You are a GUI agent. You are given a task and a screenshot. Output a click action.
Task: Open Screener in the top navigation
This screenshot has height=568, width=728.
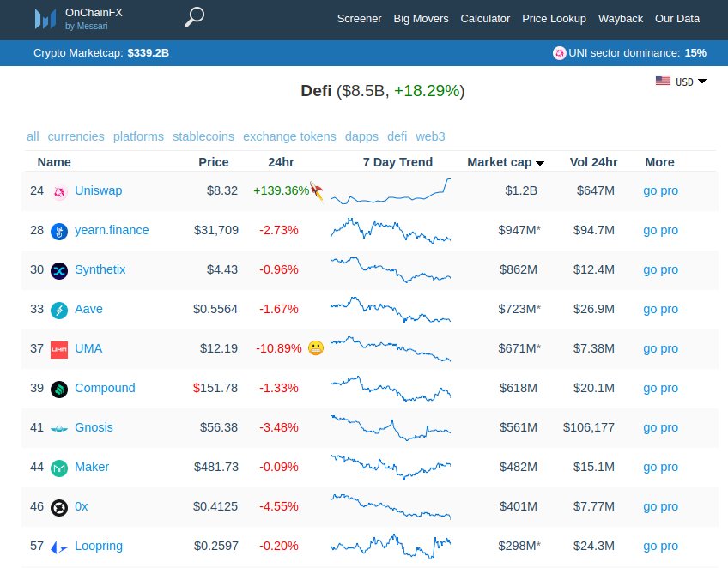(x=359, y=19)
